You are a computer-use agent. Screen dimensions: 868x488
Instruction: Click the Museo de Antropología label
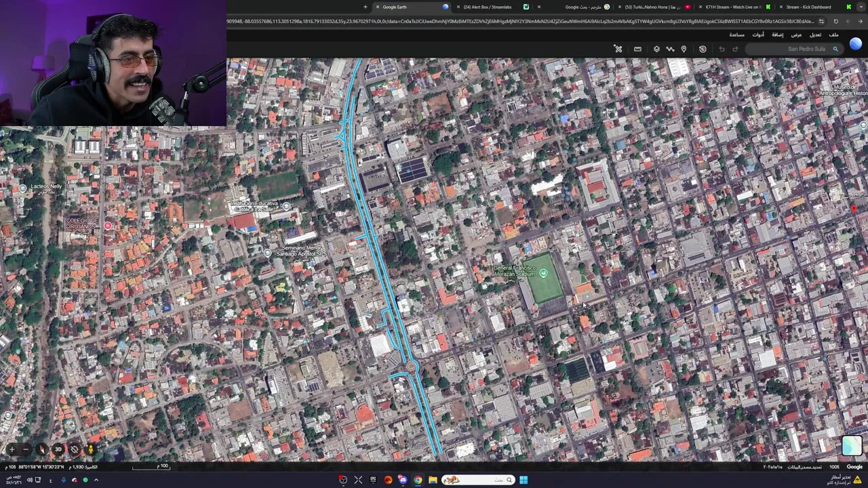point(843,90)
